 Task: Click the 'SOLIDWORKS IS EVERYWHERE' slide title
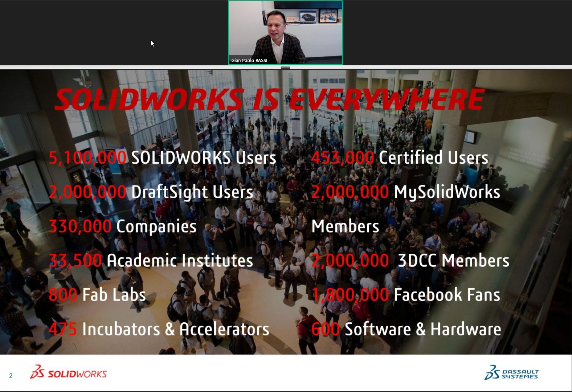click(269, 99)
